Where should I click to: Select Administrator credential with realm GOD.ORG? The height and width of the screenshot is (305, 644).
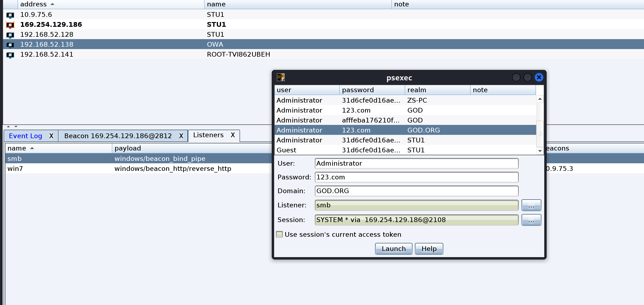405,130
